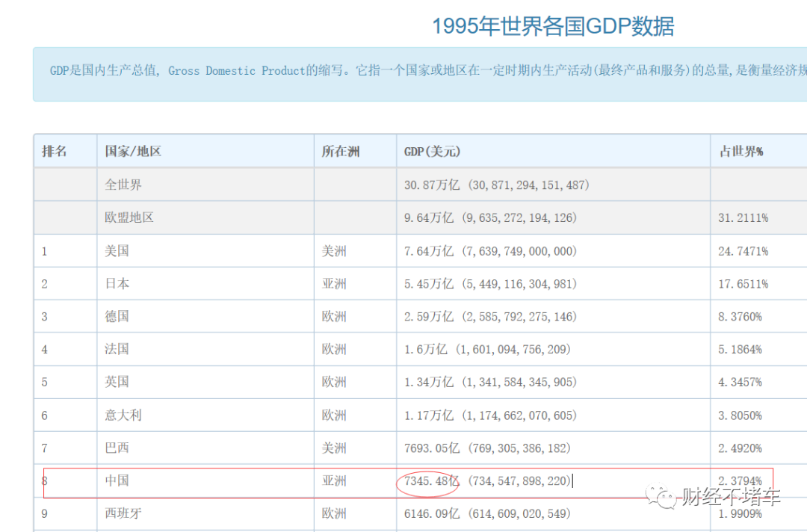Click the country name 中国

pos(117,480)
